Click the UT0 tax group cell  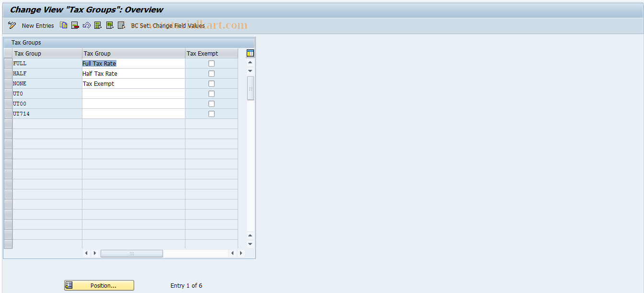coord(47,94)
